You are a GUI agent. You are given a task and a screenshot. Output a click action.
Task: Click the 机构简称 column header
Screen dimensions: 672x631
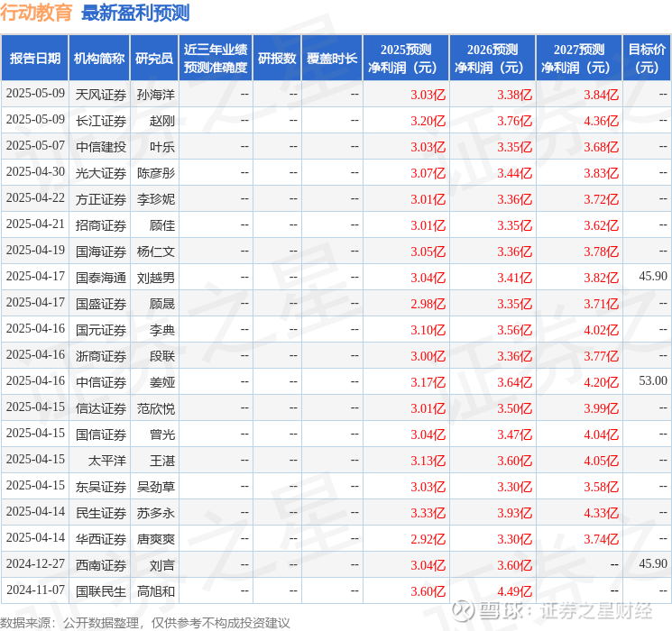coord(99,59)
